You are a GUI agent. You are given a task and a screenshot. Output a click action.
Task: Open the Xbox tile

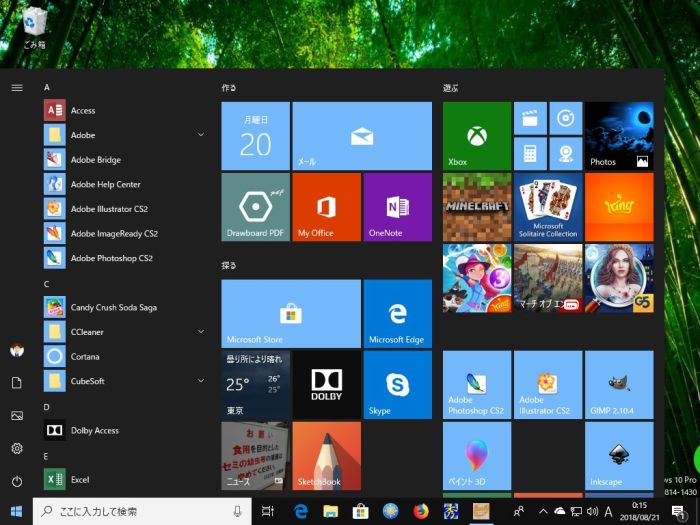pos(477,136)
